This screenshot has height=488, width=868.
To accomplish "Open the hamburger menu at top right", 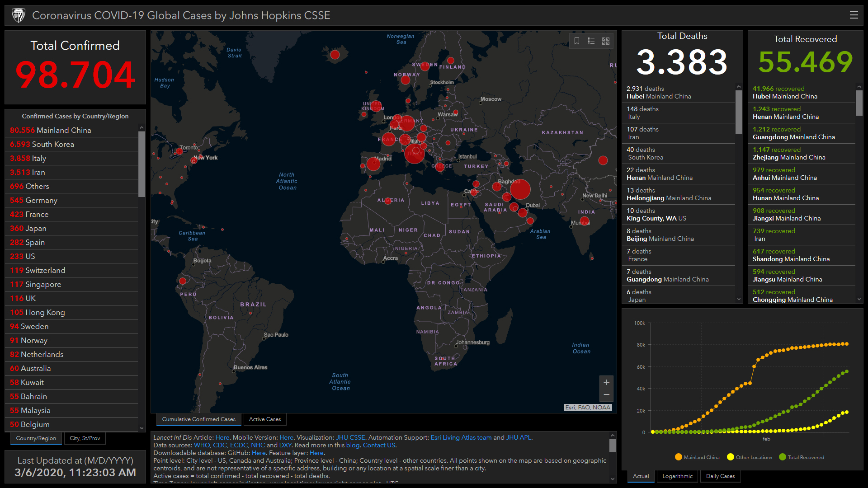I will [854, 15].
